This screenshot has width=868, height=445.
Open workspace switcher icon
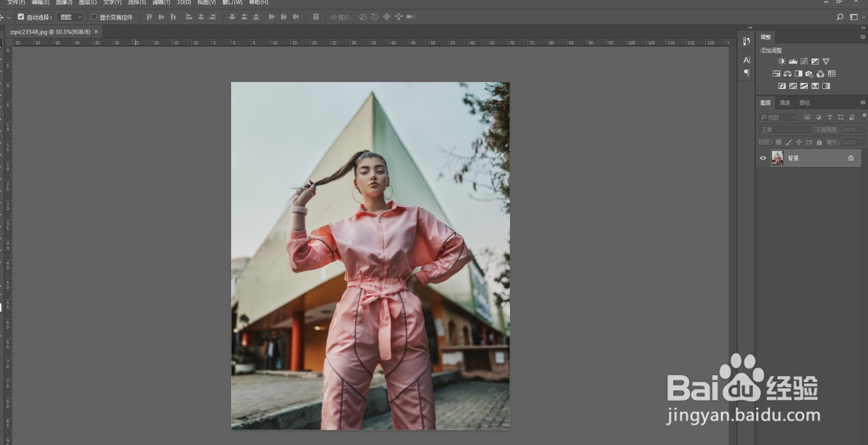coord(854,17)
